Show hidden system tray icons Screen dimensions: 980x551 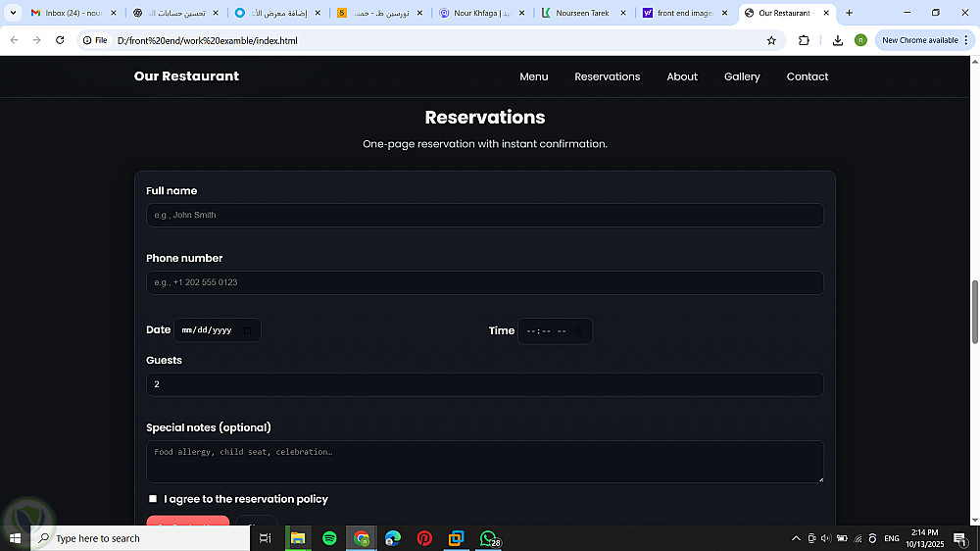click(796, 538)
